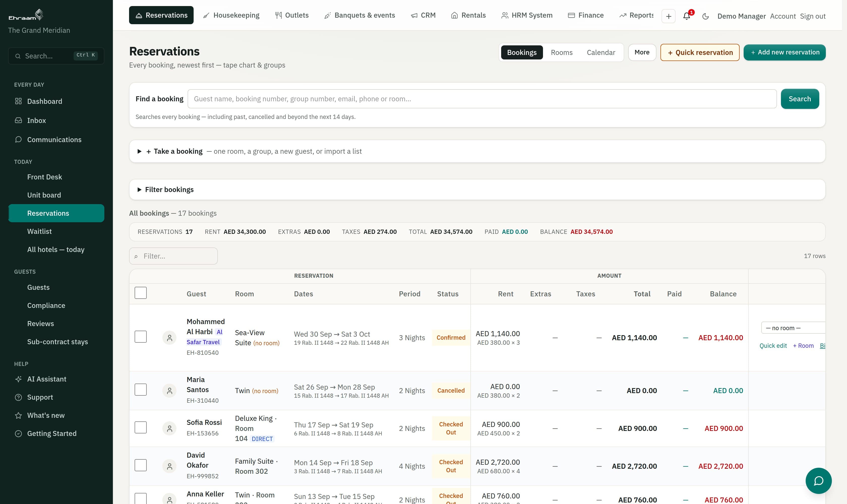Click the Demo Manager name
Screen dimensions: 847x504
point(741,16)
